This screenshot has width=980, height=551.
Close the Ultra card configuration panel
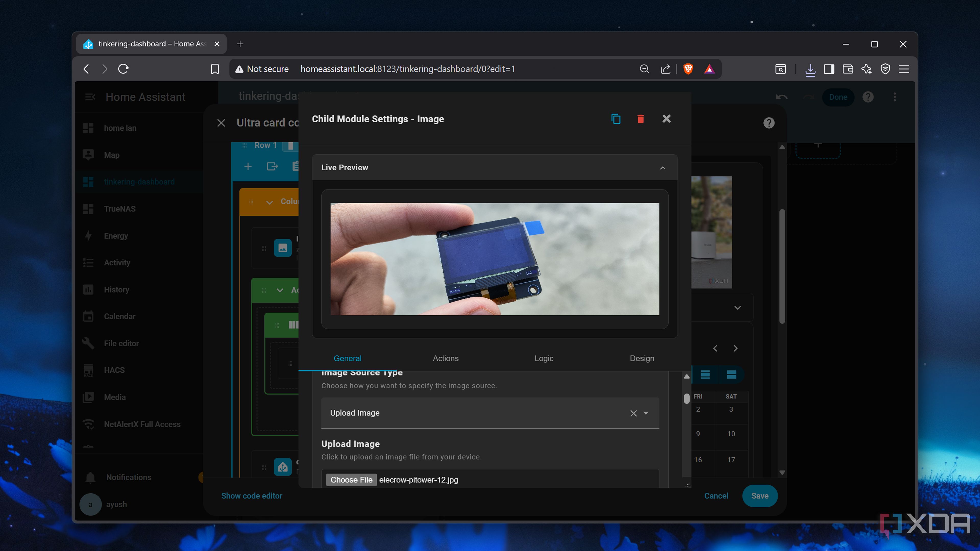coord(221,123)
